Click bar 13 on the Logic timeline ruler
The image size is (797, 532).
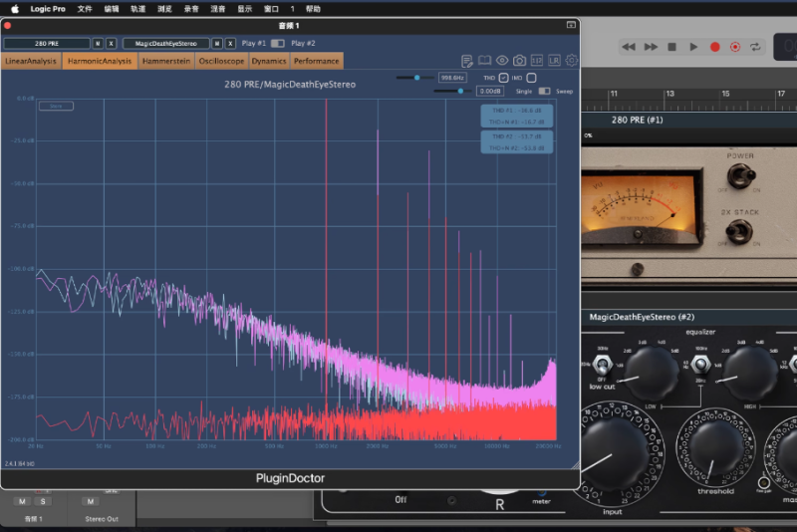coord(669,94)
